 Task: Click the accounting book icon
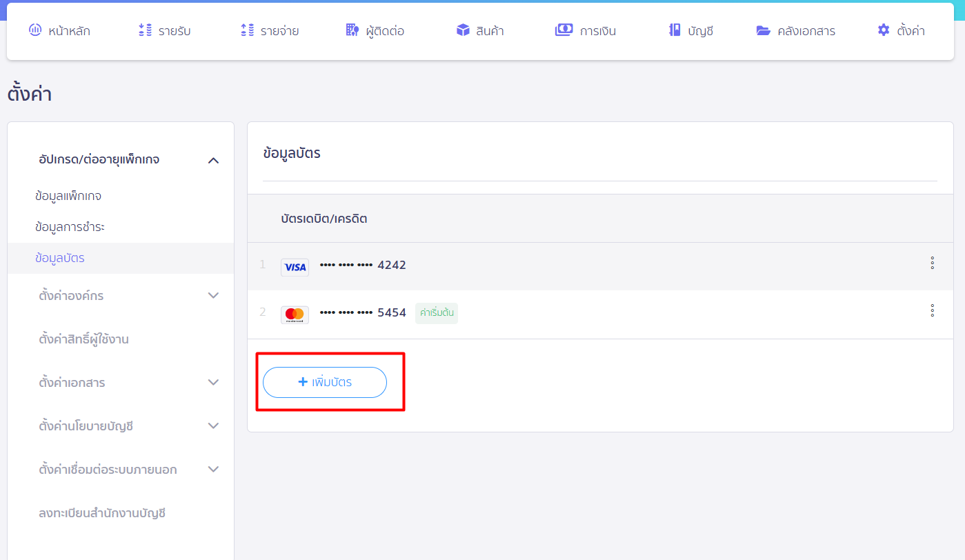pos(675,30)
